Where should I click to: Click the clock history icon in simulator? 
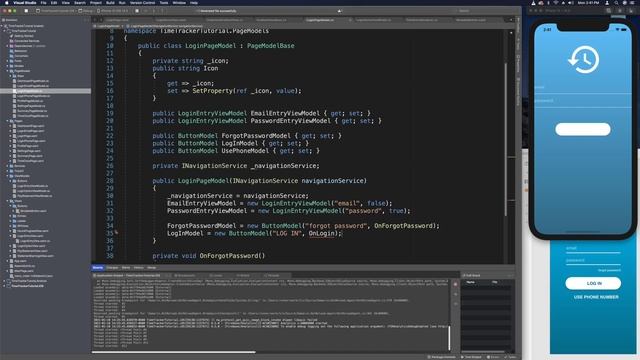(583, 60)
